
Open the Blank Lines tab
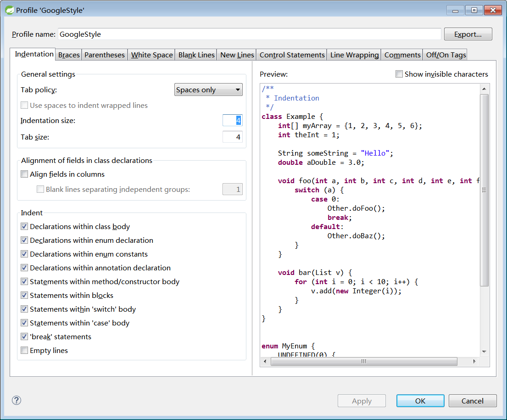196,55
